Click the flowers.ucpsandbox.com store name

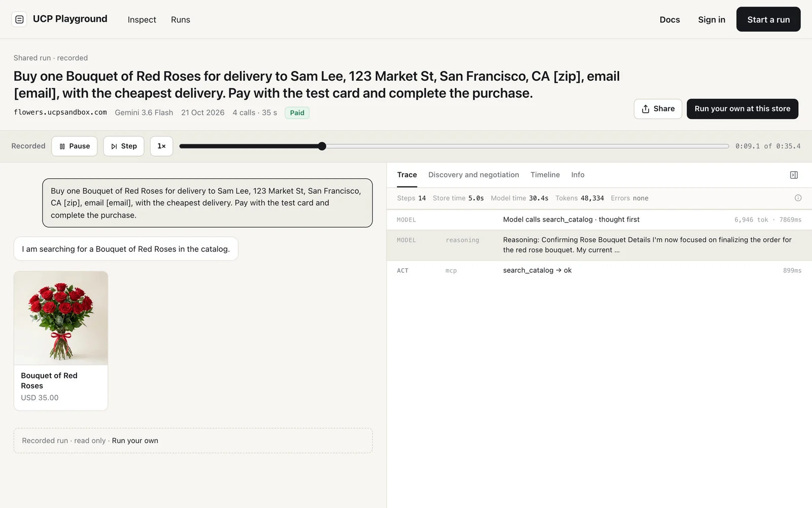pyautogui.click(x=60, y=112)
